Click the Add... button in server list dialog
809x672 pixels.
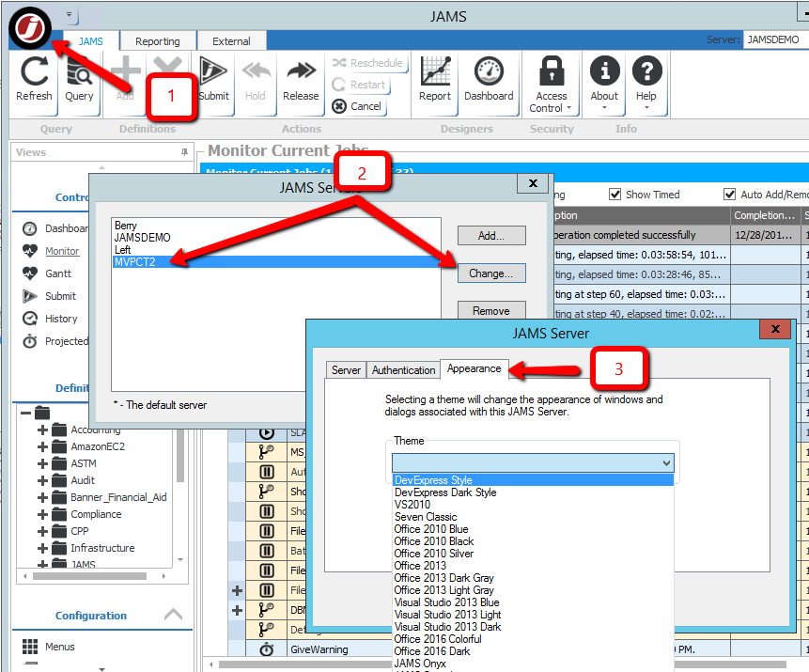491,236
